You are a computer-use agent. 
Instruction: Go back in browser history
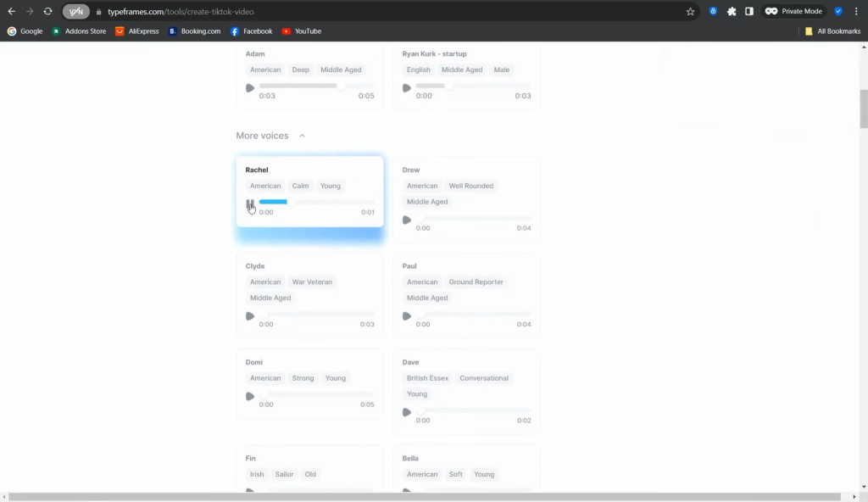pyautogui.click(x=12, y=11)
